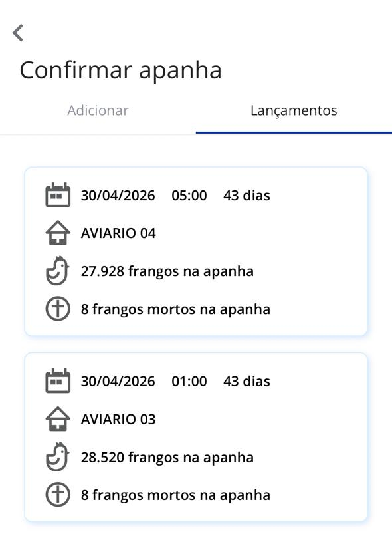Screen dimensions: 392x538
Task: Click calendar icon in AVIARIO 03 card
Action: click(58, 381)
